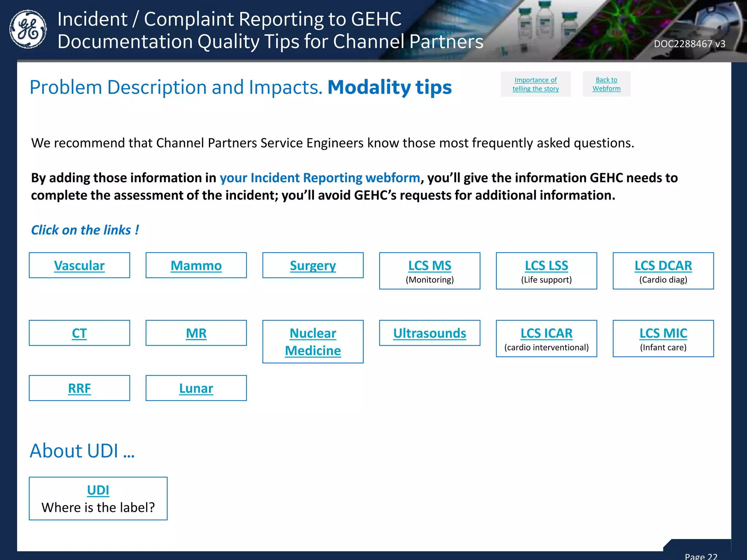This screenshot has height=560, width=747.
Task: Click the GE logo icon
Action: point(28,29)
